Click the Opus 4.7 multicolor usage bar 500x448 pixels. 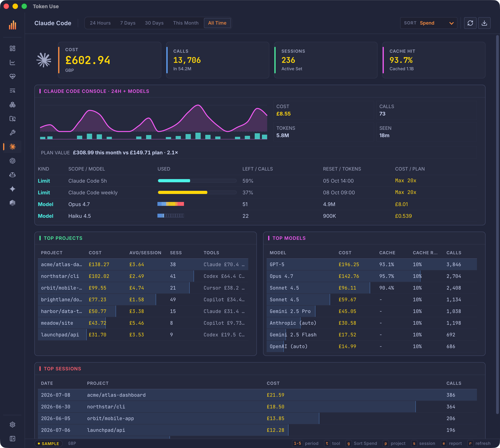(171, 204)
